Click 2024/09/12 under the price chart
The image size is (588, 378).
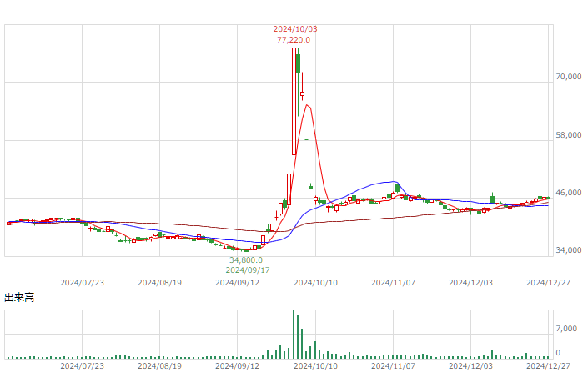[238, 283]
